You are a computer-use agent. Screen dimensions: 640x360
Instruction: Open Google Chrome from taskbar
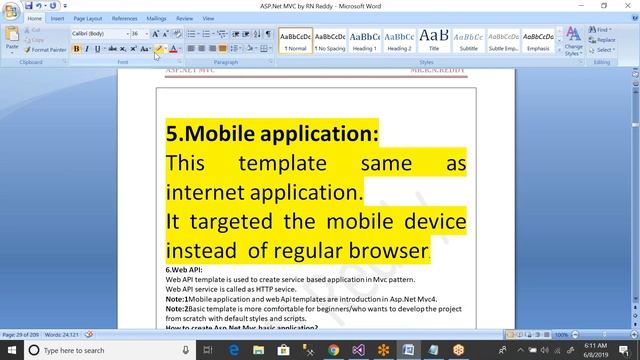tap(333, 350)
